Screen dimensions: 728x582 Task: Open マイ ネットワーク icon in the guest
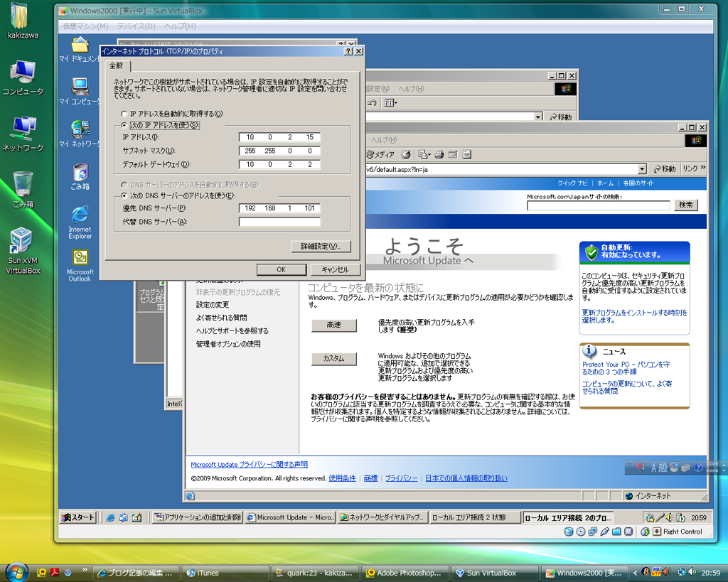pyautogui.click(x=80, y=134)
